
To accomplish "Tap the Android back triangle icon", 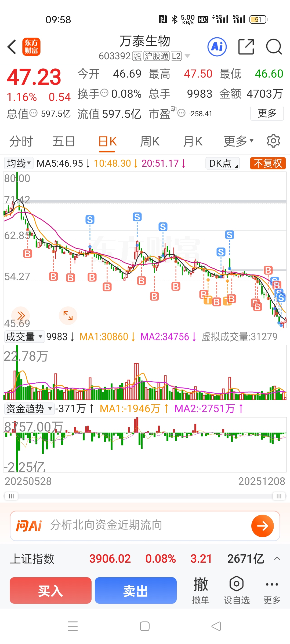I will tap(216, 626).
